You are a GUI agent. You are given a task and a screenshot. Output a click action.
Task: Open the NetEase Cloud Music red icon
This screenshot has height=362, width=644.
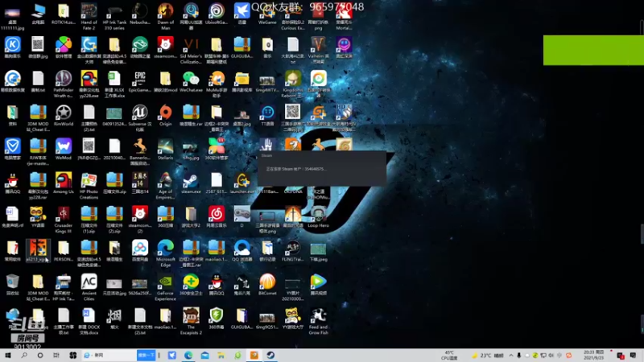point(217,217)
